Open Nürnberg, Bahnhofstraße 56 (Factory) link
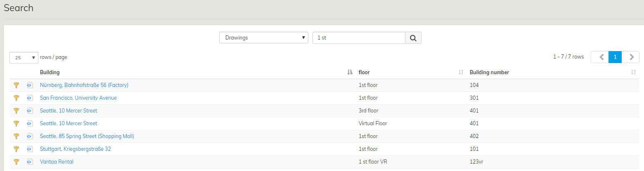644x171 pixels. [84, 85]
